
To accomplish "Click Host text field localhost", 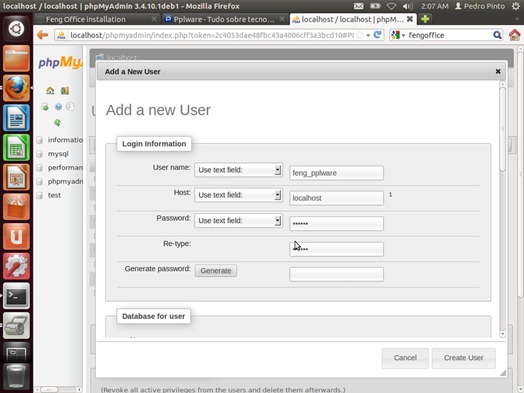I will 337,198.
